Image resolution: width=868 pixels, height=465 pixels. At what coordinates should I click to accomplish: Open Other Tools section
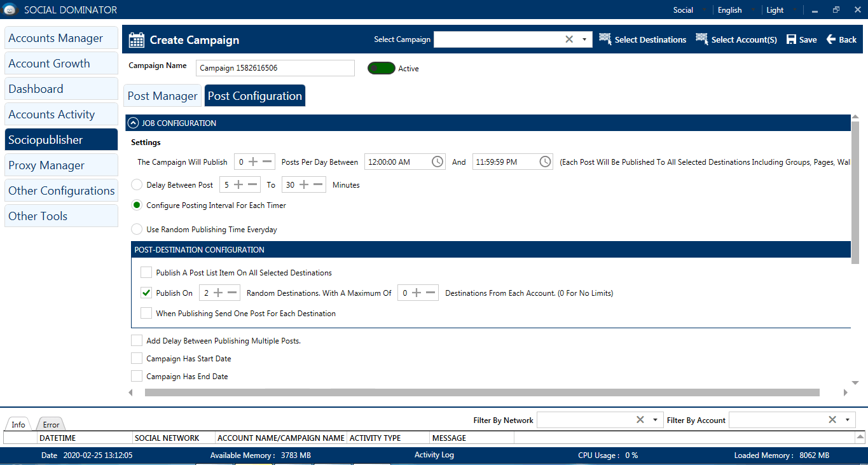pos(61,216)
